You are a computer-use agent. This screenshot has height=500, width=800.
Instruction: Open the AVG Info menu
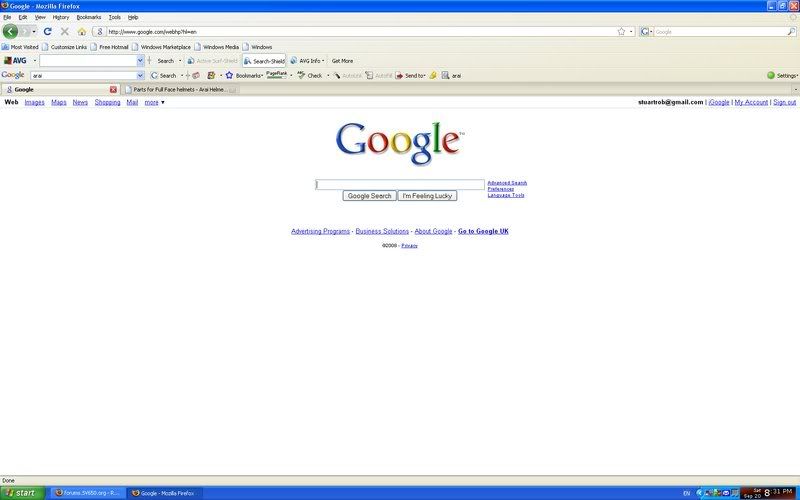307,61
